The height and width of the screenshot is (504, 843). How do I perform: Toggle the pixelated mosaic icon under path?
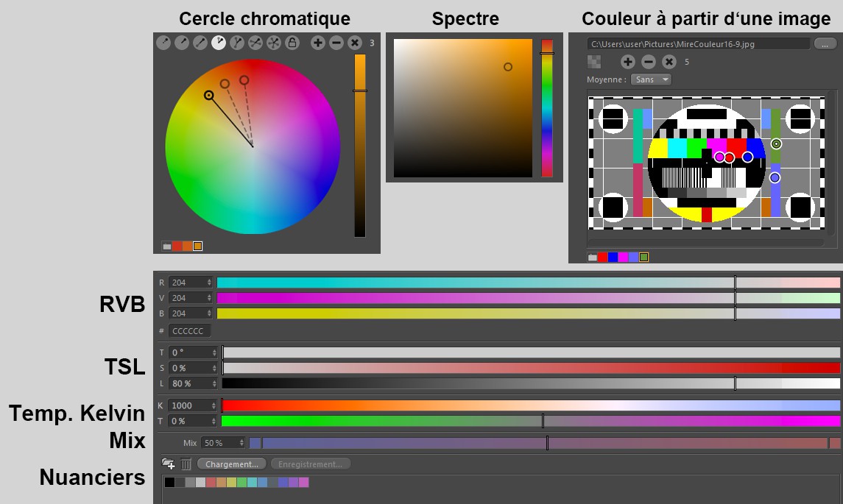click(594, 62)
